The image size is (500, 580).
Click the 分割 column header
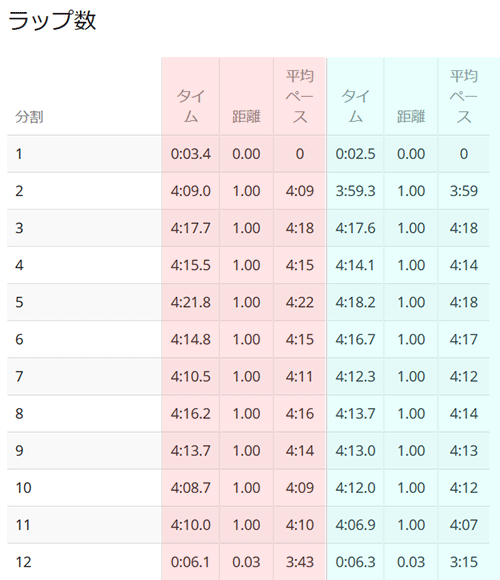(29, 117)
